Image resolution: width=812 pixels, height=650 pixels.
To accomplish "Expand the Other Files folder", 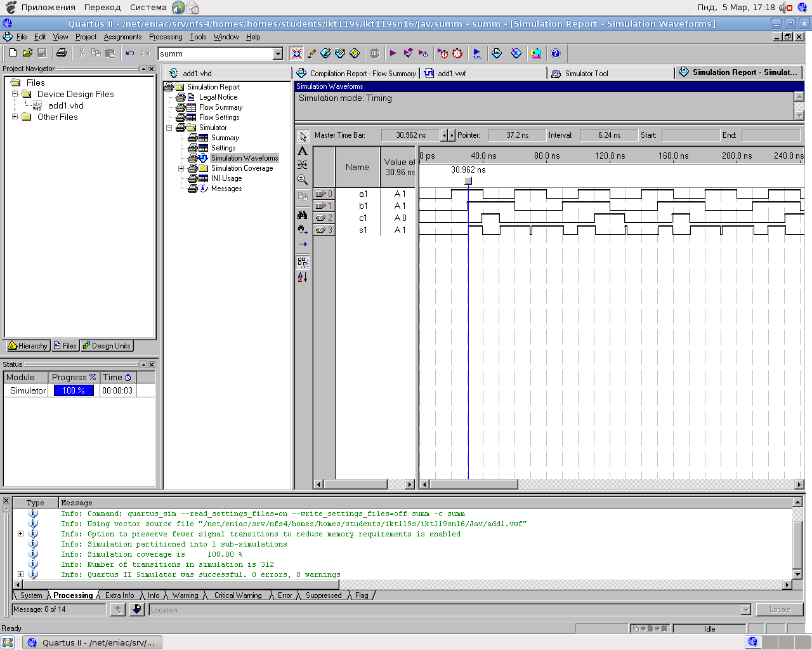I will click(15, 117).
